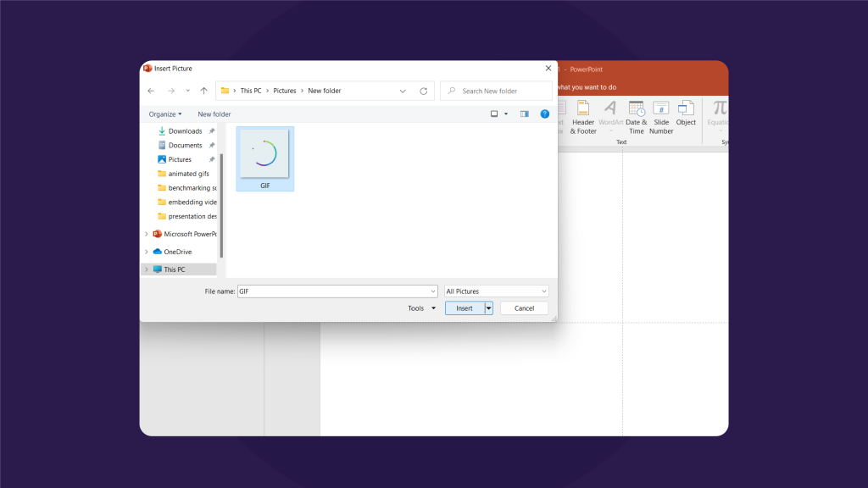Refresh the folder with the refresh icon
The height and width of the screenshot is (488, 868).
pos(424,91)
